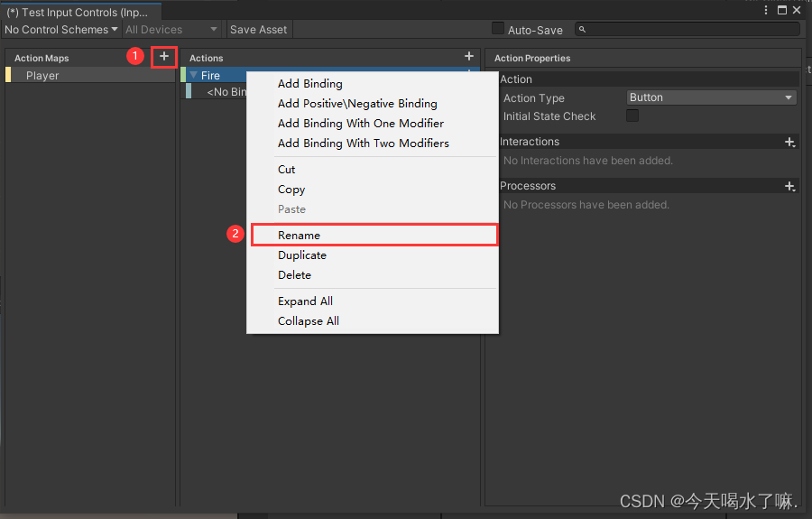Image resolution: width=812 pixels, height=519 pixels.
Task: Close the Input Actions editor window
Action: click(797, 10)
